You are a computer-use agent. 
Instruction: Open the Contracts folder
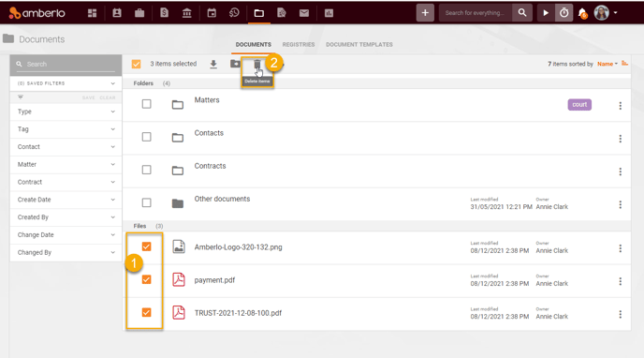pyautogui.click(x=211, y=166)
